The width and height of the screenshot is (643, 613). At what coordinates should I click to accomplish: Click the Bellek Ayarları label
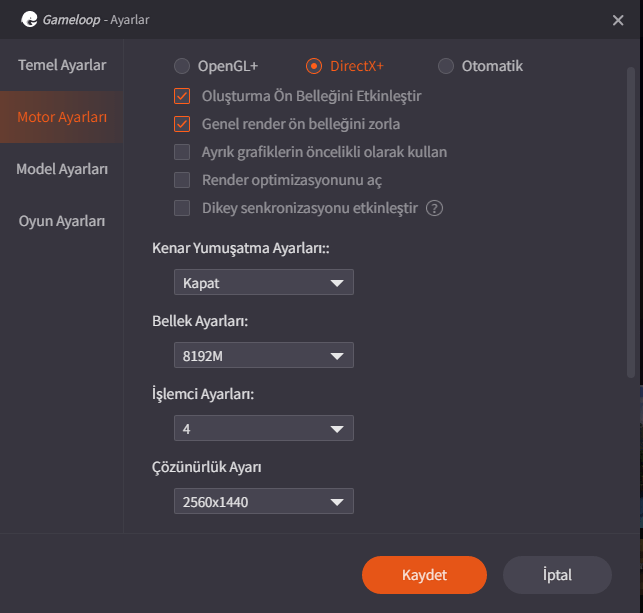[x=200, y=321]
